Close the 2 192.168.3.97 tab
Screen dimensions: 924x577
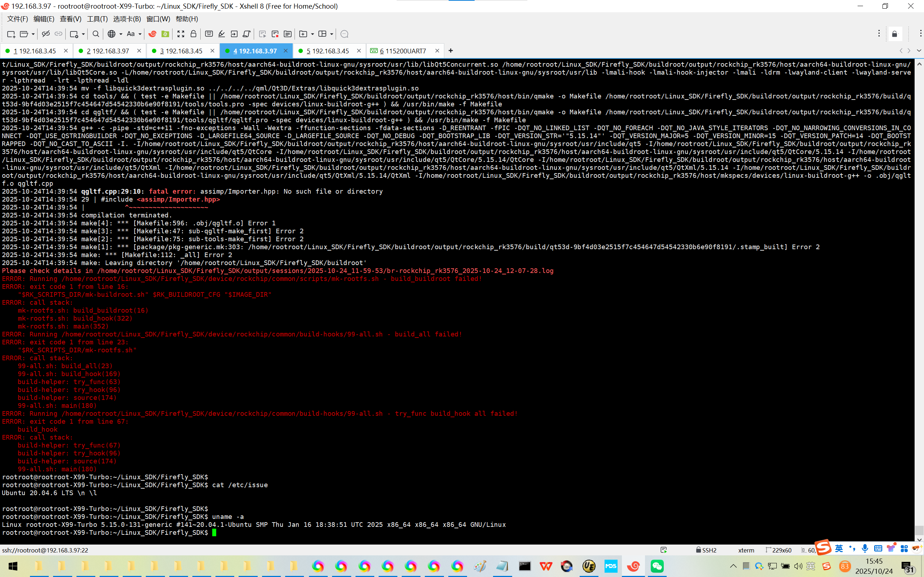pos(139,51)
